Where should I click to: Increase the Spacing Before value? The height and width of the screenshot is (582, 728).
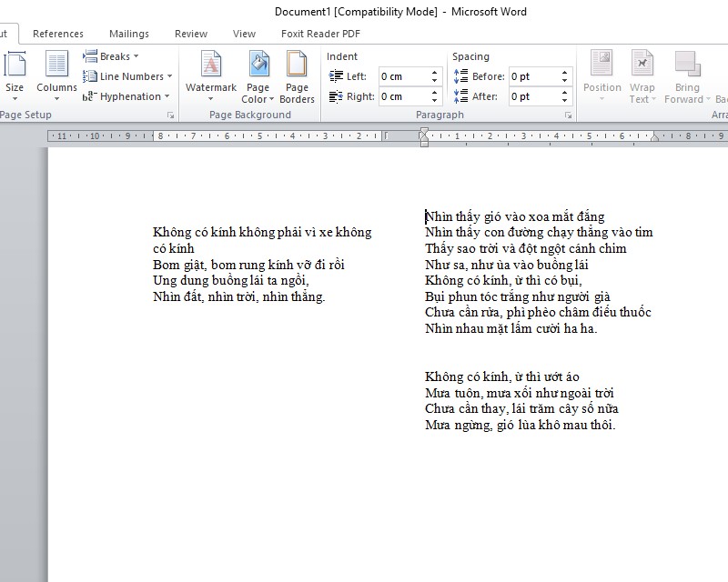(564, 73)
